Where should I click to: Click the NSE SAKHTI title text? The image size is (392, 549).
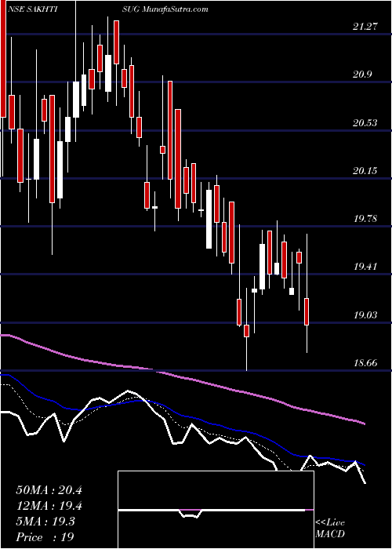click(31, 9)
